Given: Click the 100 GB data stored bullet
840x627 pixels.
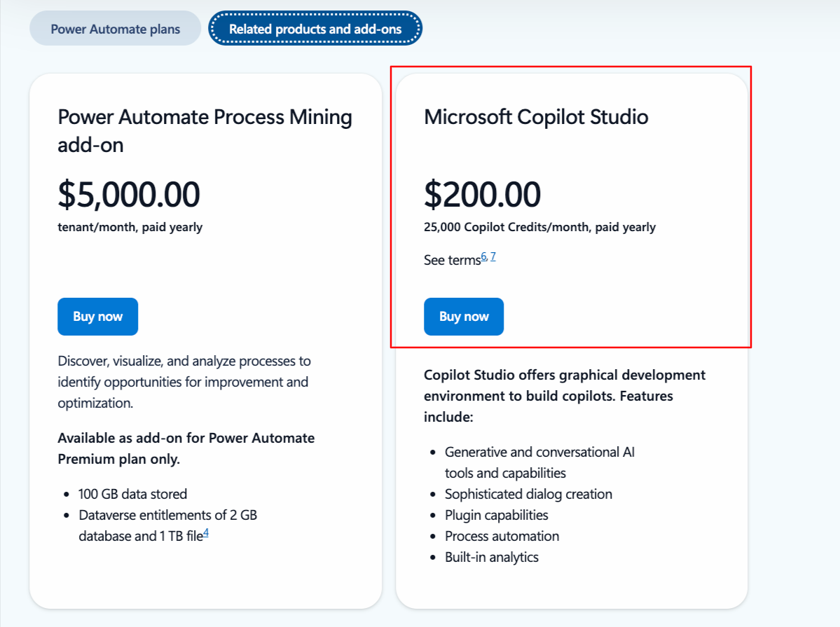Looking at the screenshot, I should 132,494.
